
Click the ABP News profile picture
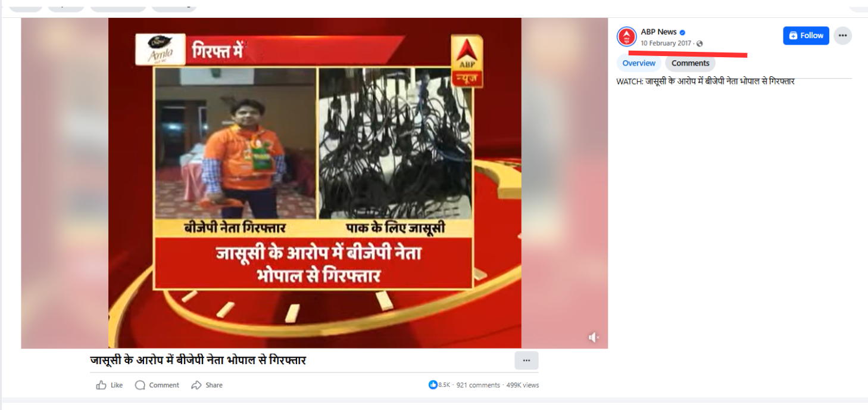626,37
